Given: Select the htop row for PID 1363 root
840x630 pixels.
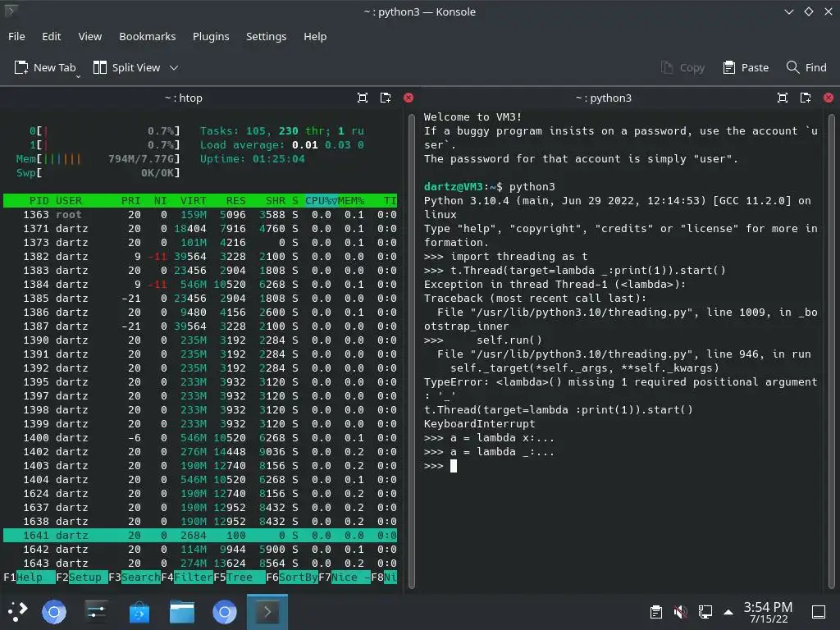Looking at the screenshot, I should pyautogui.click(x=200, y=214).
